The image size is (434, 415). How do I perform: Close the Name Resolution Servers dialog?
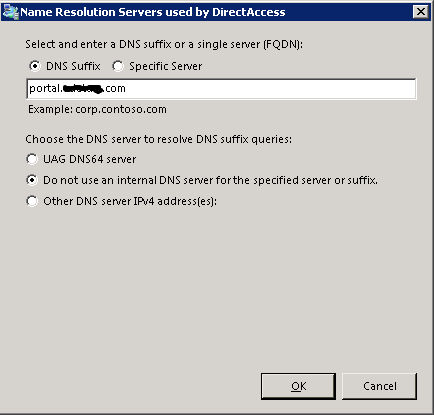(x=421, y=12)
